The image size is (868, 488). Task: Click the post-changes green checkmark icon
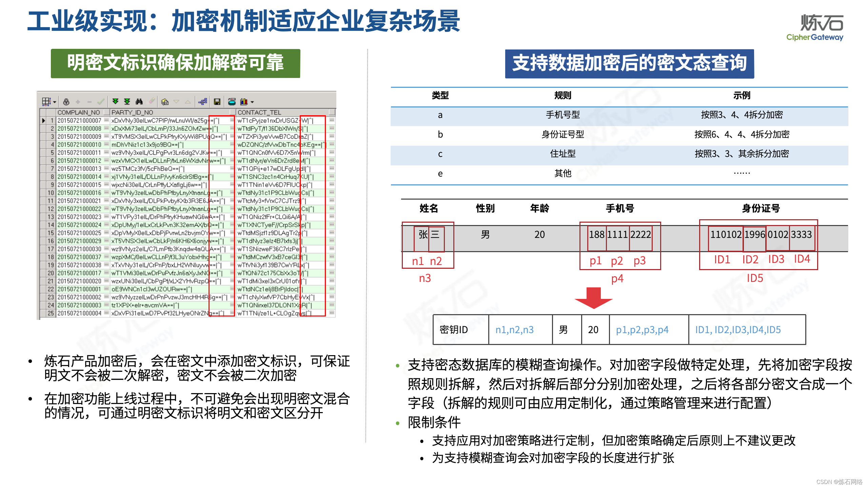(x=101, y=102)
